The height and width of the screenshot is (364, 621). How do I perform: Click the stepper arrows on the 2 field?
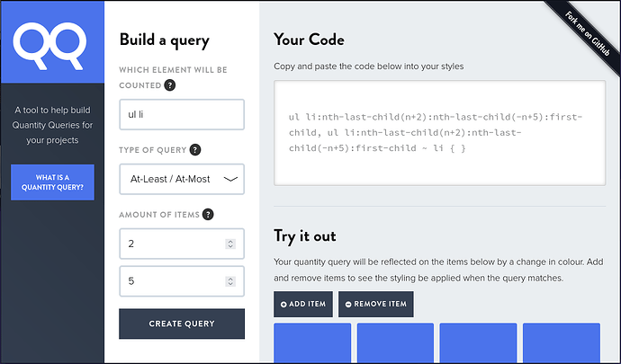coord(230,244)
